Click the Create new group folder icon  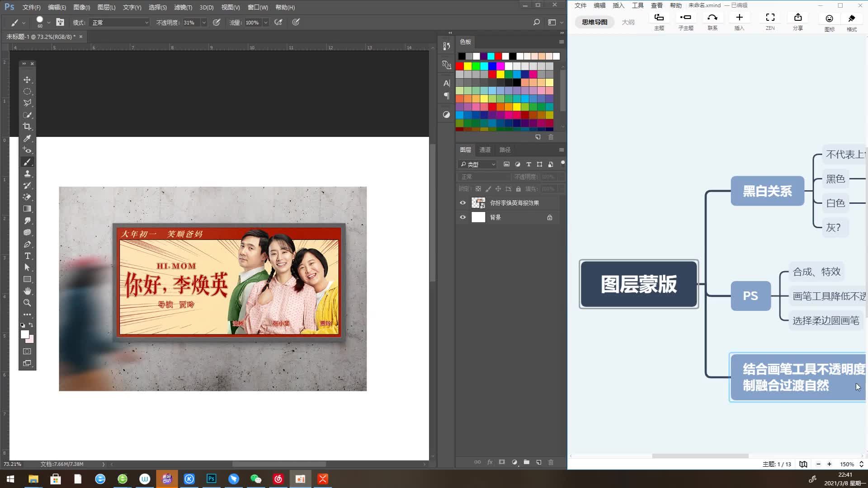(x=527, y=462)
